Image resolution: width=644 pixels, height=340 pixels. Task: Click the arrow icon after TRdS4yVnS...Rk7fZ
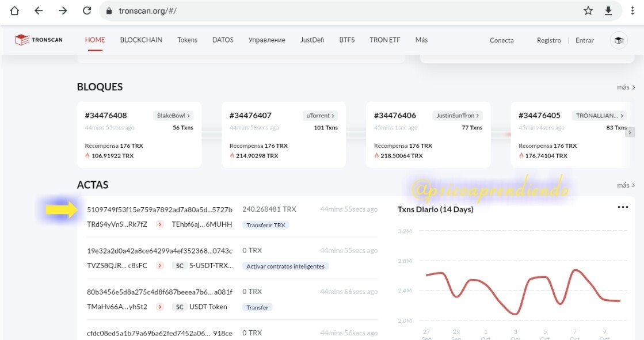point(160,224)
